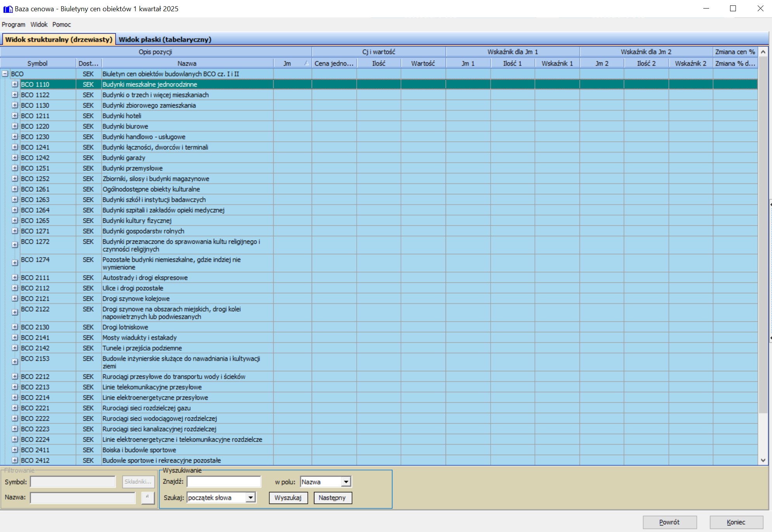This screenshot has width=772, height=532.
Task: Click the Wyszukaj button
Action: 288,498
